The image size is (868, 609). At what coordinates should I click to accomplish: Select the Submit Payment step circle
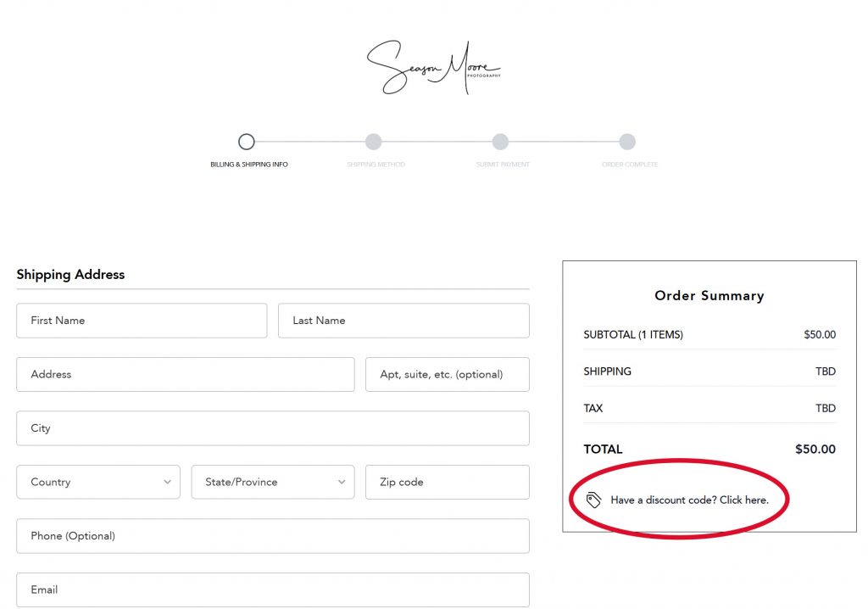(500, 142)
